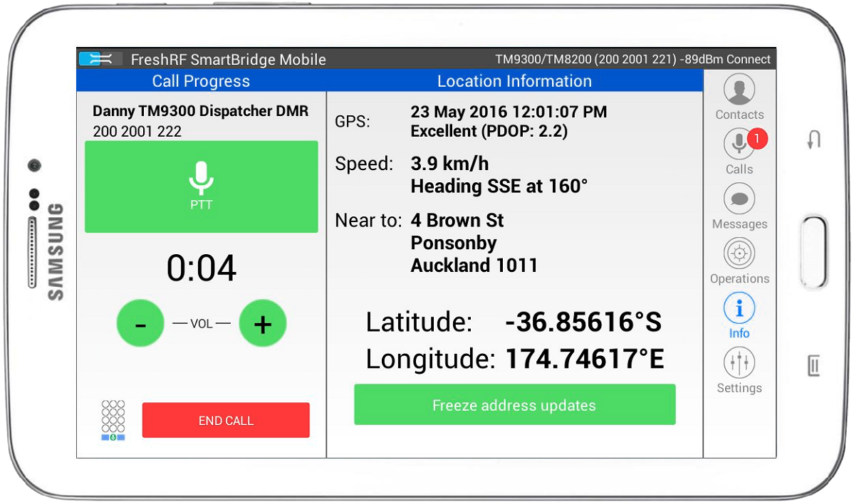Open the Operations target icon
854x504 pixels.
(x=739, y=253)
